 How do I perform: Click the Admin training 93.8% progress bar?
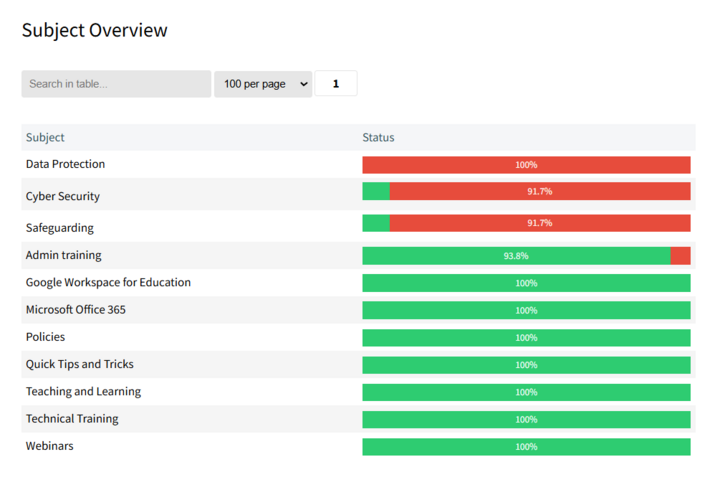[516, 256]
